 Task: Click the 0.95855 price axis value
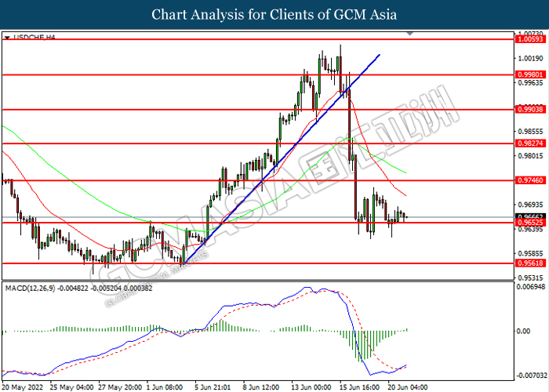tap(530, 253)
